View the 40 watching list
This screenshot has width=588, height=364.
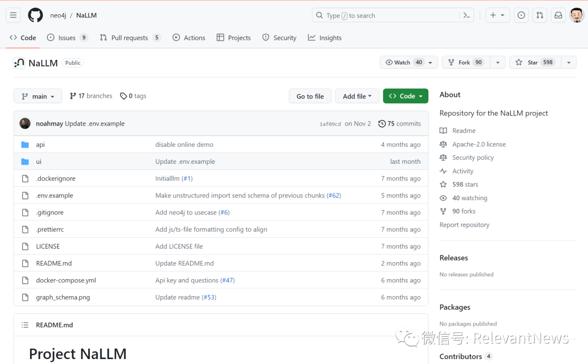(x=469, y=198)
